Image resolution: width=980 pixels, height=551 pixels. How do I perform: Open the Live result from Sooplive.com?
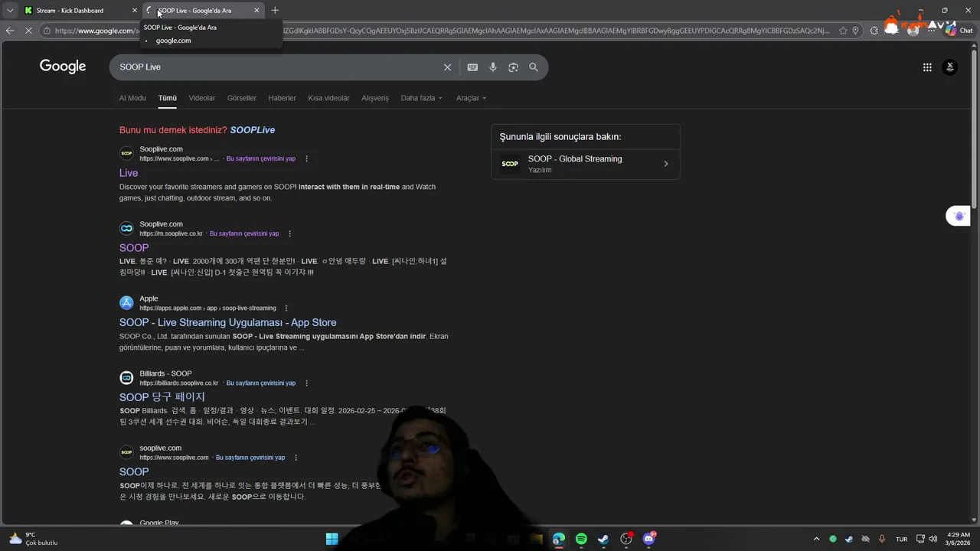click(129, 173)
